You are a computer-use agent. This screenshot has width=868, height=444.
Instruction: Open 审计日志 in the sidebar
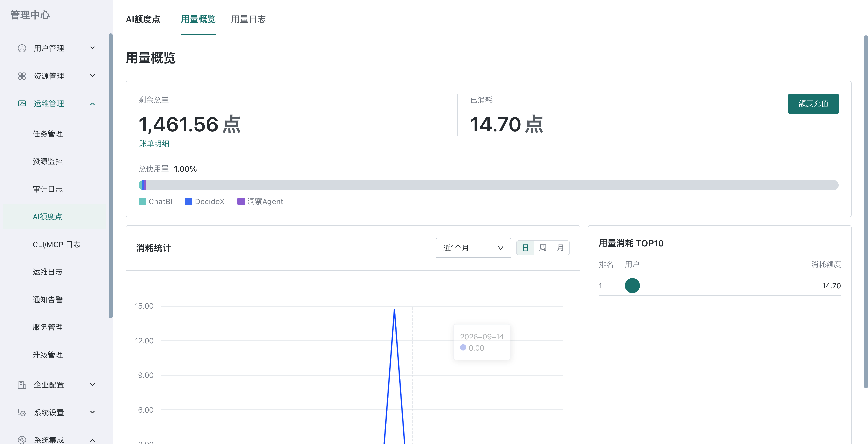[x=47, y=189]
